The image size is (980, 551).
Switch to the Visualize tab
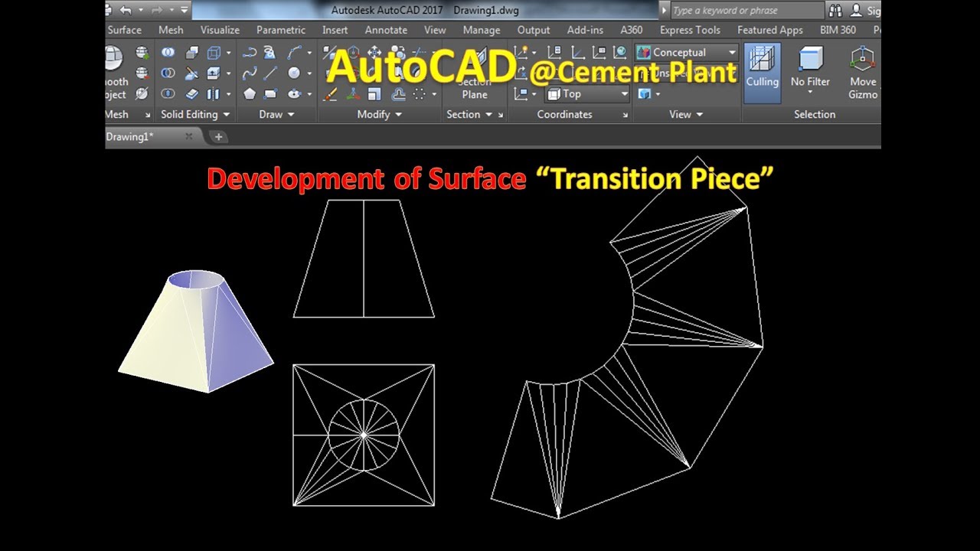220,30
